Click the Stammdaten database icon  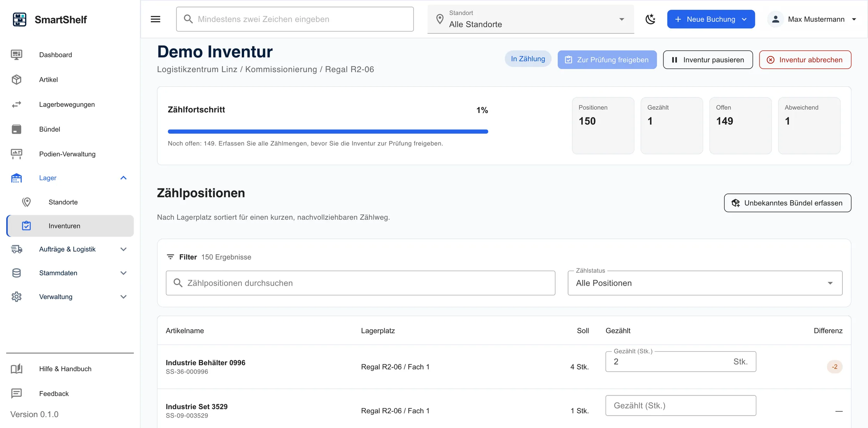pos(17,273)
